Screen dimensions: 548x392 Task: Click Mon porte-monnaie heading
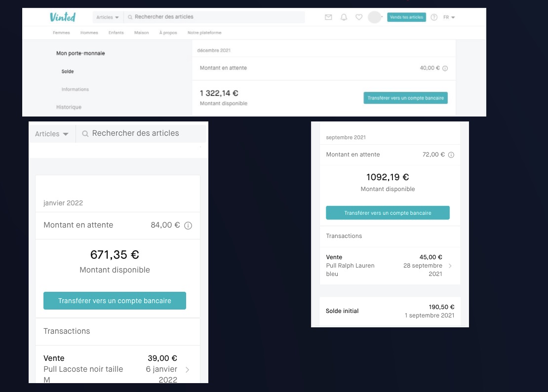[80, 53]
